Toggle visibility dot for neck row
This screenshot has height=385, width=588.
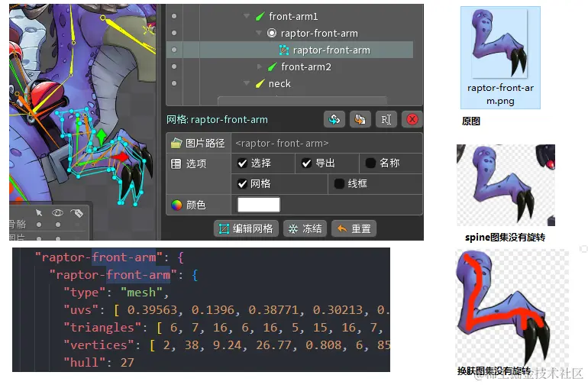pyautogui.click(x=174, y=83)
